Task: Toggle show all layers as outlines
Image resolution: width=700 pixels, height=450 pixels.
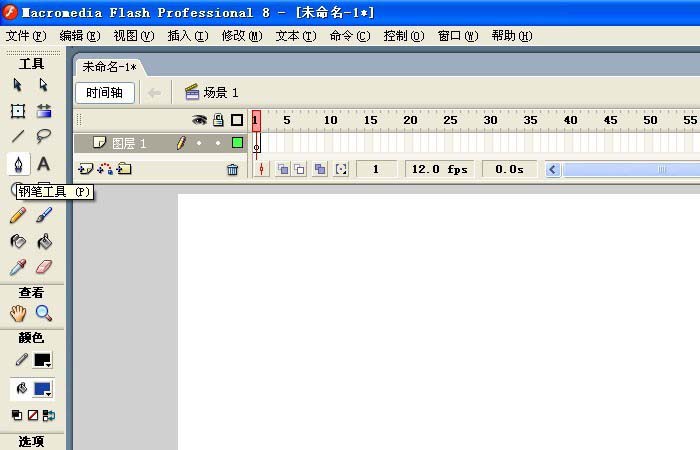Action: point(237,120)
